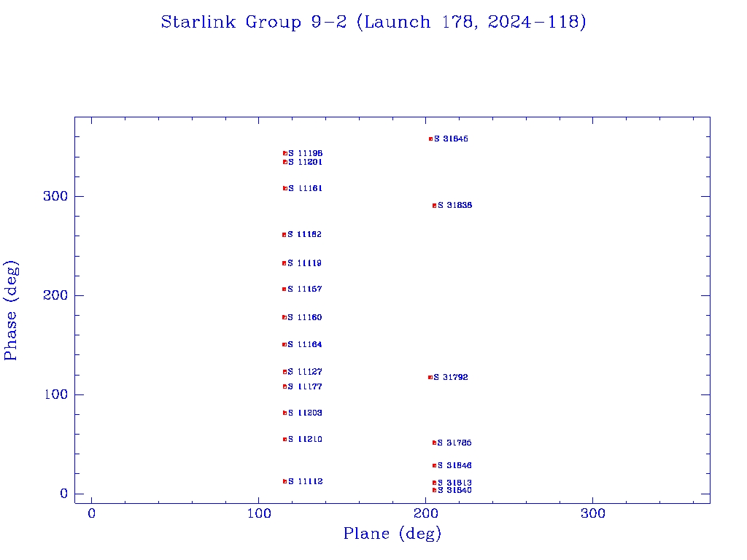Select the 'S 31792' satellite label
The width and height of the screenshot is (747, 560).
click(451, 377)
